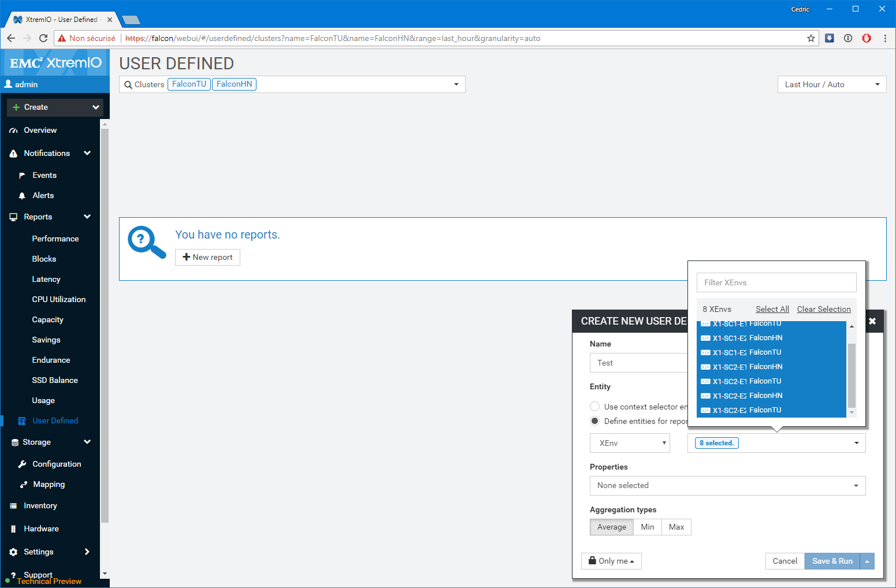The height and width of the screenshot is (588, 896).
Task: Click the download extension icon in toolbar
Action: [x=830, y=38]
